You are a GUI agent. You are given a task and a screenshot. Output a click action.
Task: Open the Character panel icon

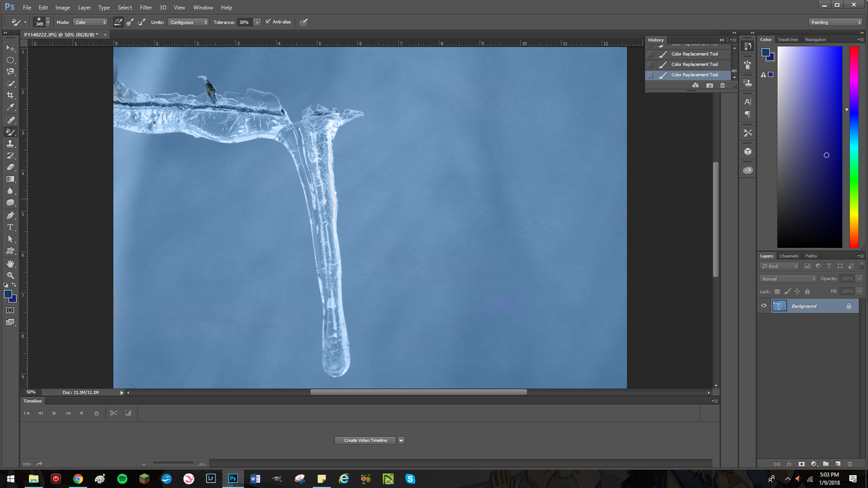747,102
